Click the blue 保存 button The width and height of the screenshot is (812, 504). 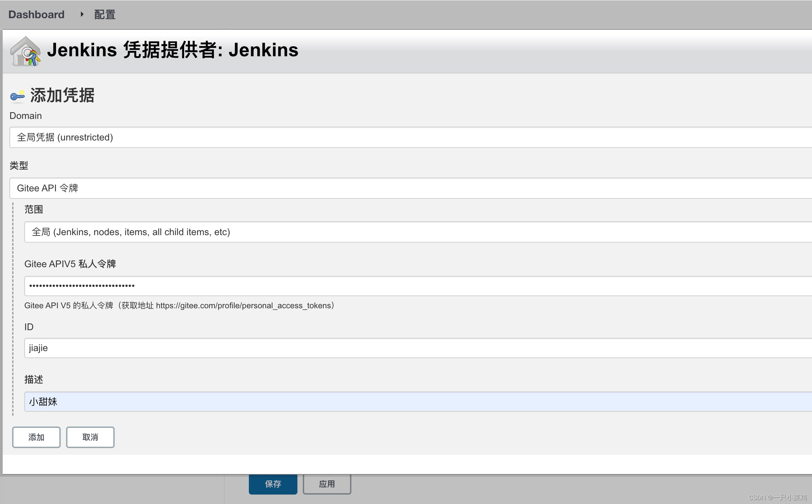tap(273, 484)
